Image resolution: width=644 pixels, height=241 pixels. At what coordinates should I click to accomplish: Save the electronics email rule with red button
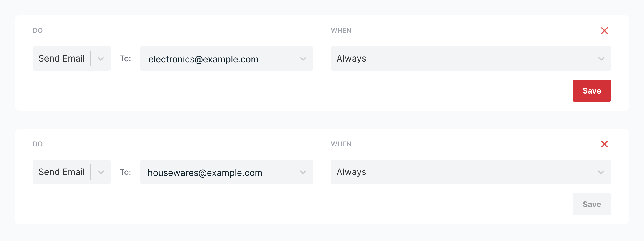click(591, 91)
